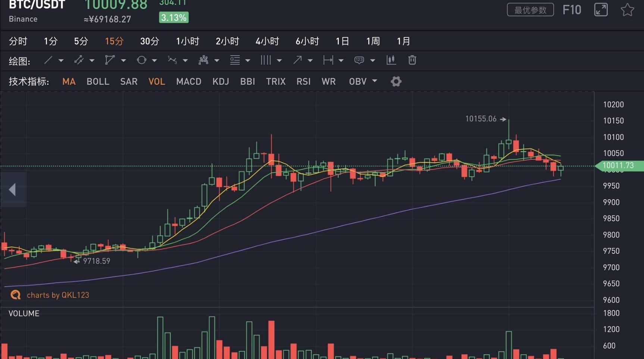
Task: Enable the MACD indicator
Action: (x=189, y=81)
